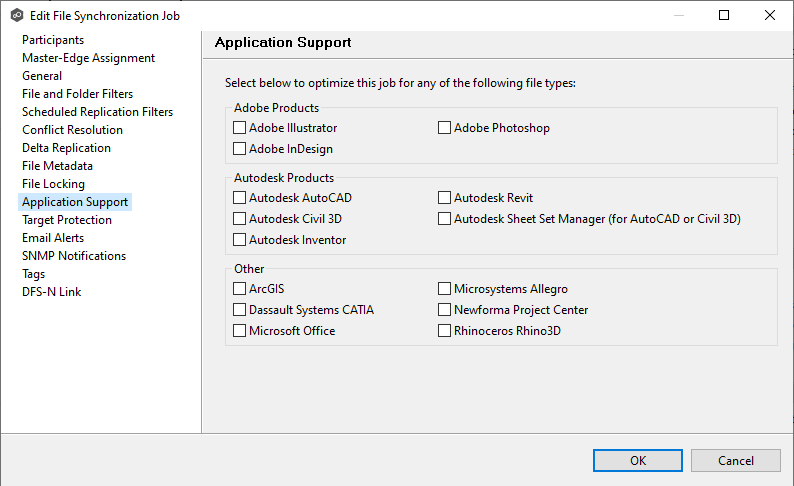Enable Autodesk AutoCAD optimization
The height and width of the screenshot is (486, 794).
[x=240, y=198]
